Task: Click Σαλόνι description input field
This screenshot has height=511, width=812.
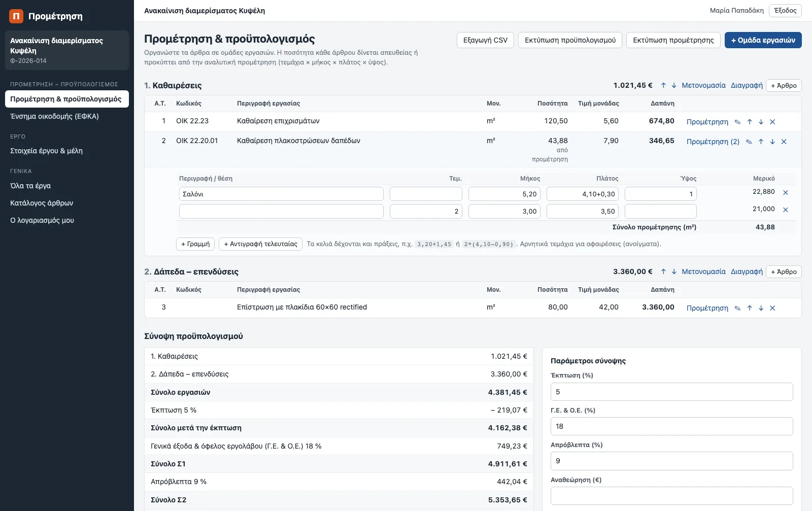Action: click(x=281, y=194)
